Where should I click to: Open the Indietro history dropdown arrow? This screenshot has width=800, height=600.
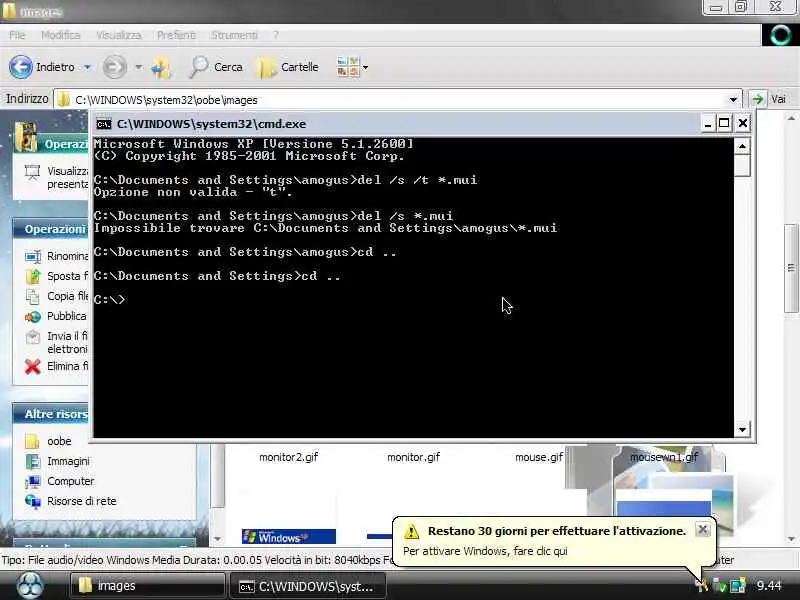[87, 67]
